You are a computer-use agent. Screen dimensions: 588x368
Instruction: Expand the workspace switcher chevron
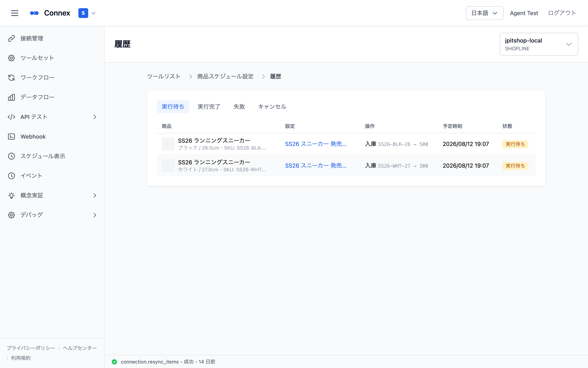(94, 13)
